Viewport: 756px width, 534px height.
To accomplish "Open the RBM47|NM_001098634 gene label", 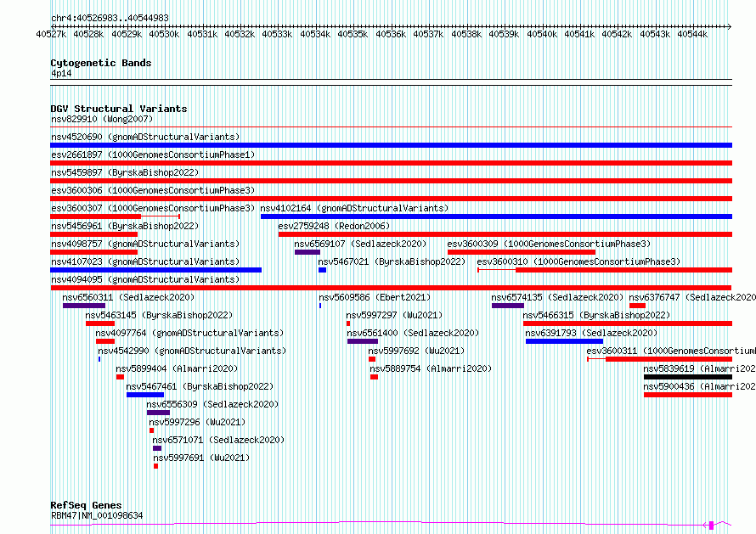I will pos(97,515).
